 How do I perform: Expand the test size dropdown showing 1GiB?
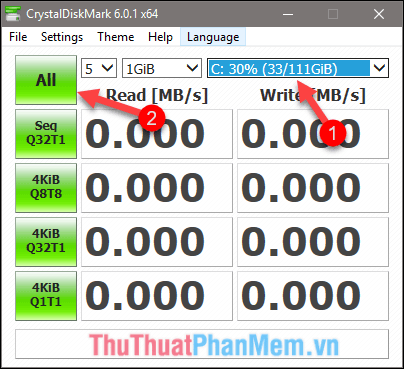pyautogui.click(x=162, y=68)
